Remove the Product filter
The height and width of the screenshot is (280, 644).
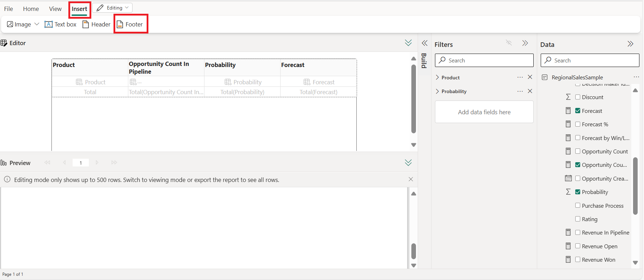click(530, 77)
